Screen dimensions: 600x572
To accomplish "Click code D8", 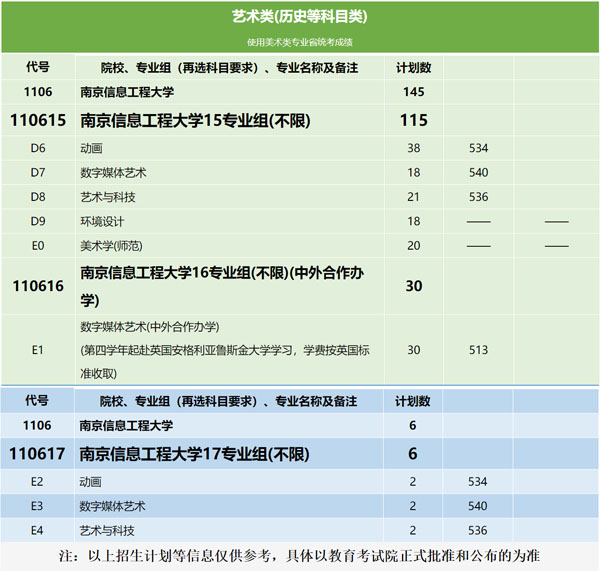I will 38,197.
